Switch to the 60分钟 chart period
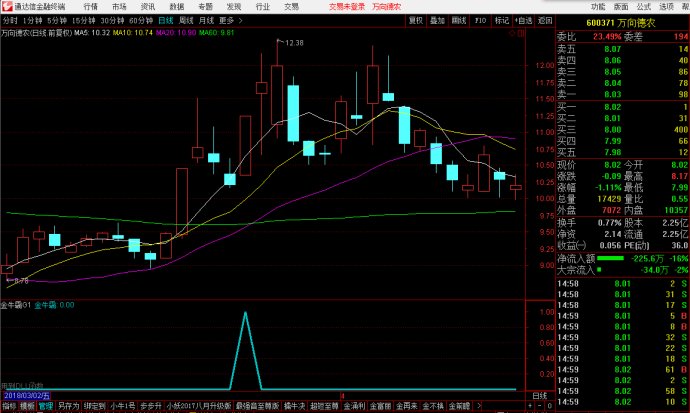Image resolution: width=690 pixels, height=413 pixels. point(141,21)
